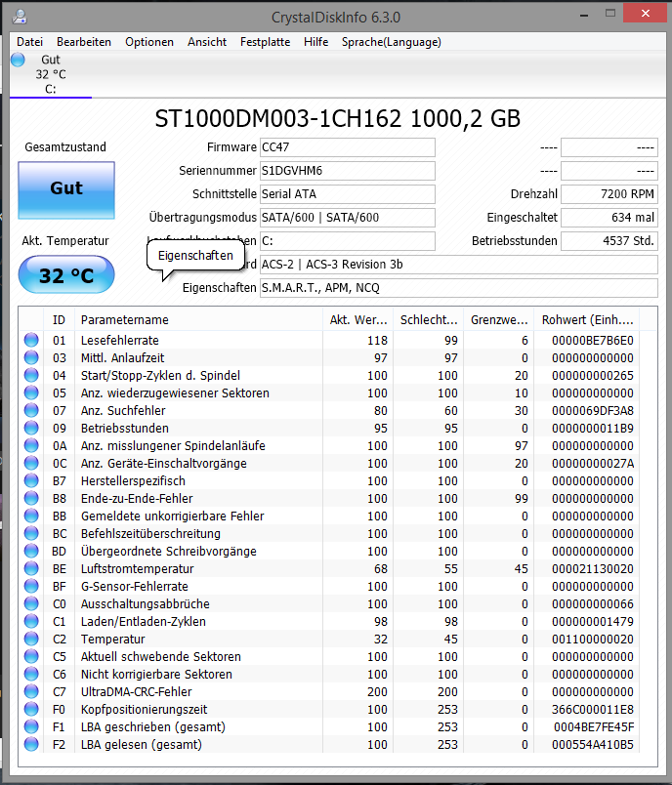Screen dimensions: 672x785
Task: Click the Rohwert column header
Action: pyautogui.click(x=587, y=320)
